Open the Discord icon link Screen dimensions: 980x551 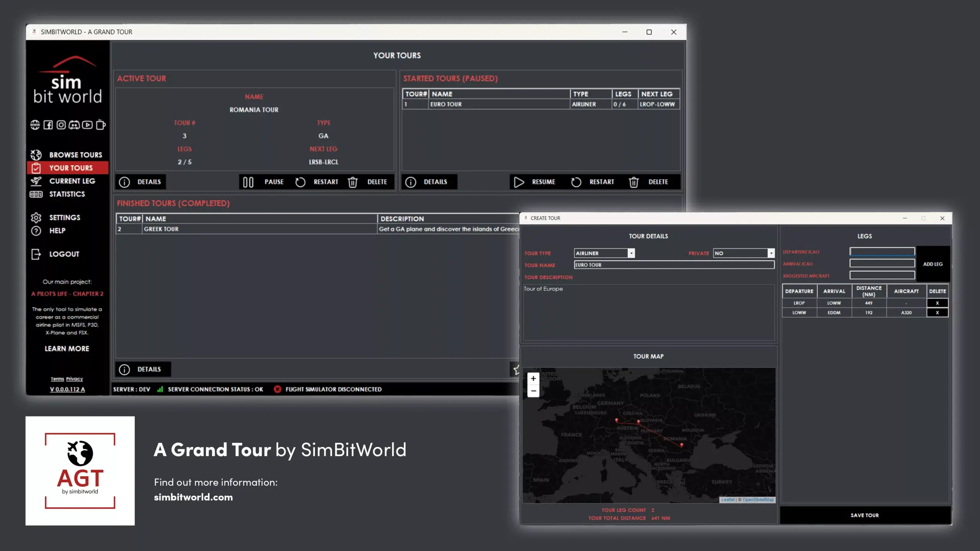74,125
